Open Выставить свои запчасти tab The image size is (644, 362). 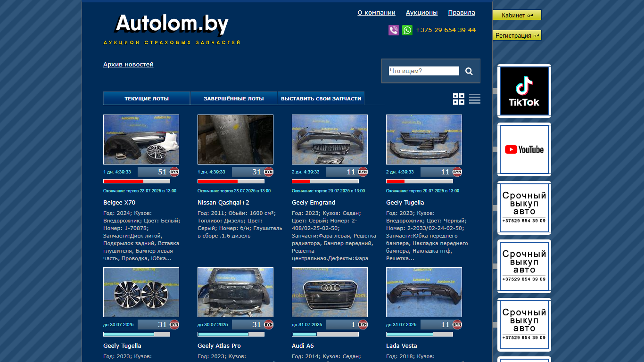[x=321, y=99]
